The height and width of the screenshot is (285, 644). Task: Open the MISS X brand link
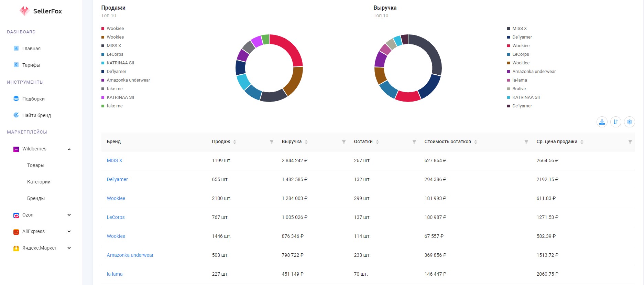pyautogui.click(x=114, y=160)
